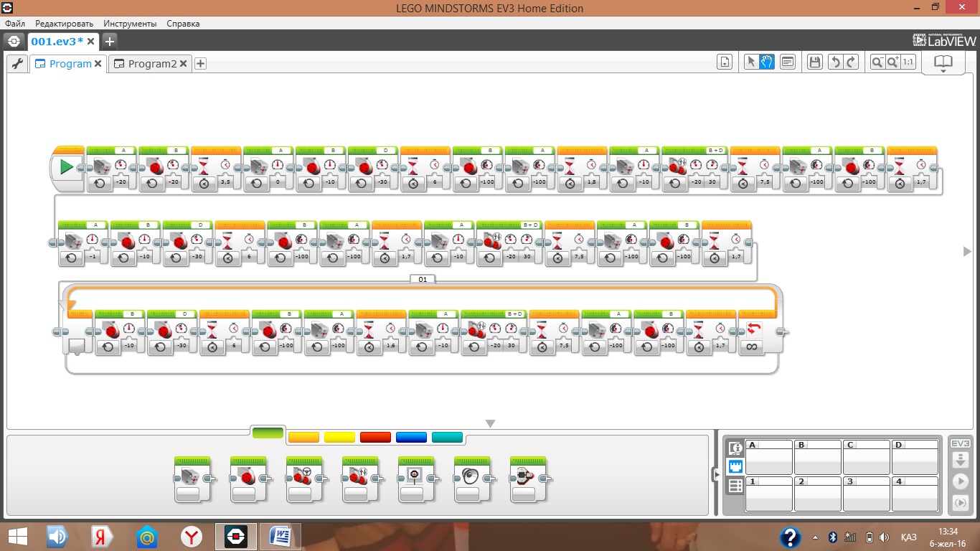The image size is (980, 551).
Task: Edit the loop name field 01
Action: (423, 279)
